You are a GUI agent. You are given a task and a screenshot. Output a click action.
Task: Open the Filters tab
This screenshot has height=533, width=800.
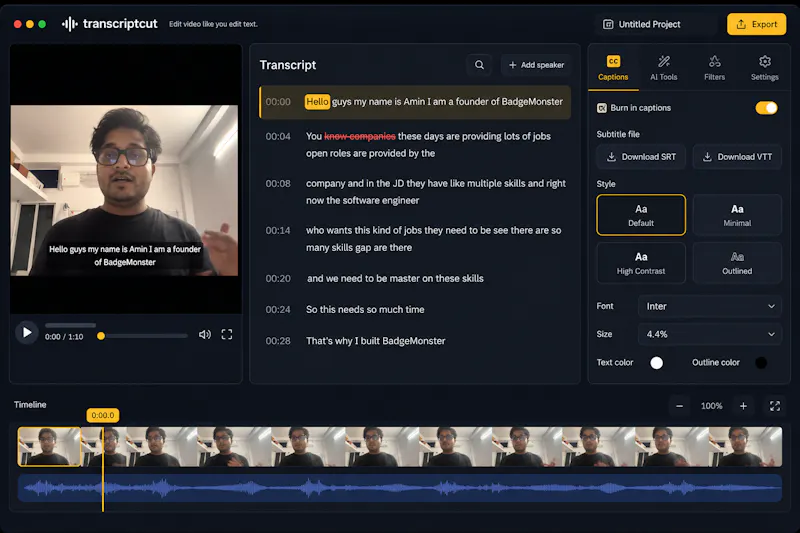(x=714, y=69)
